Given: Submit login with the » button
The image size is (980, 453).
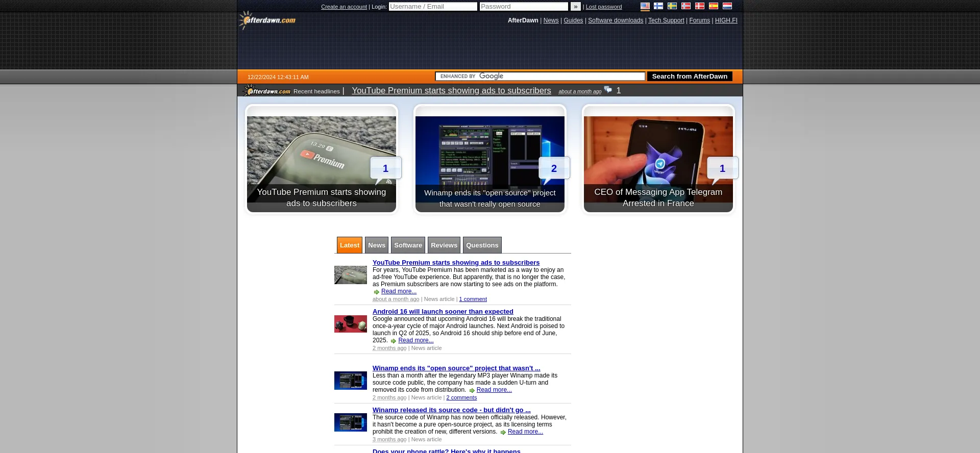Looking at the screenshot, I should [x=576, y=7].
